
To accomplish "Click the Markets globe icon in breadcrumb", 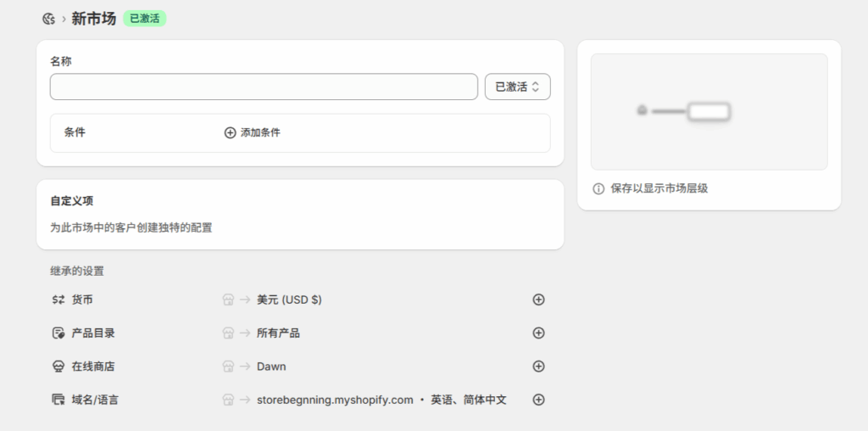I will click(x=48, y=19).
